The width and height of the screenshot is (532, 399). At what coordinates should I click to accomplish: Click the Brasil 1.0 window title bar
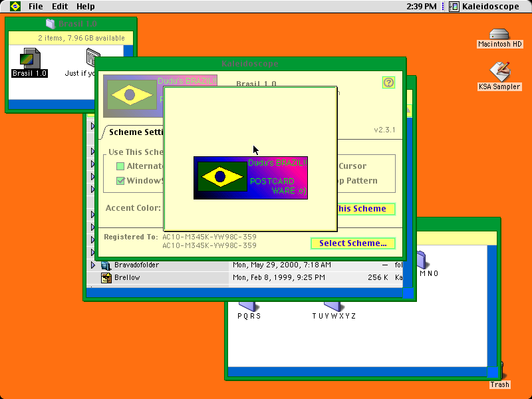(71, 24)
